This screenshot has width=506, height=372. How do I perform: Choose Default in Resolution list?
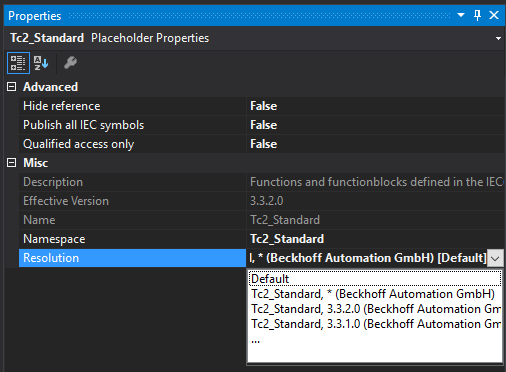tap(375, 279)
